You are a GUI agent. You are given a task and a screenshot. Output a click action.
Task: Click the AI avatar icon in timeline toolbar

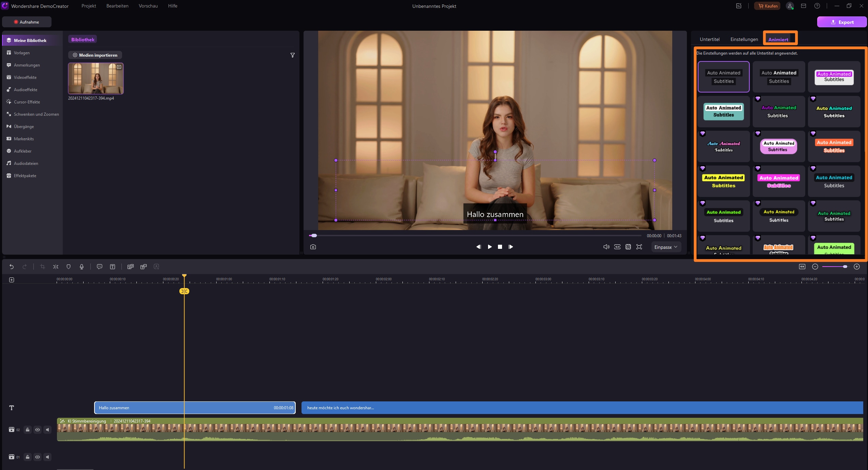(x=157, y=267)
